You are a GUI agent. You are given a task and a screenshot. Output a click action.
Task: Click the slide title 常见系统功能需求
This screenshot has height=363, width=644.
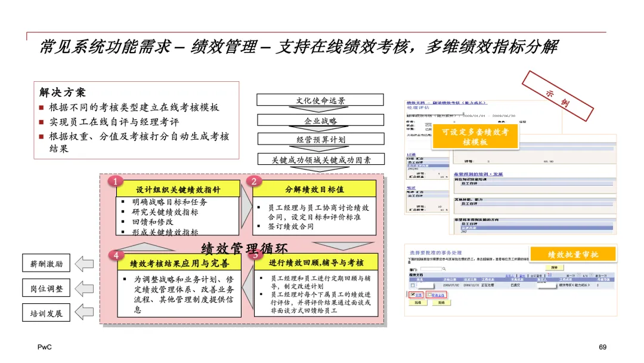click(x=105, y=47)
